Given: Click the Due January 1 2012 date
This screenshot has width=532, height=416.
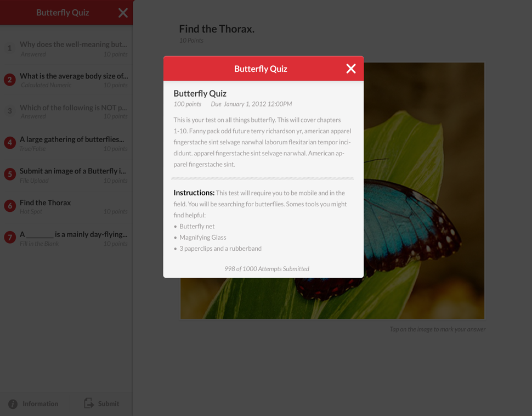Looking at the screenshot, I should (258, 104).
